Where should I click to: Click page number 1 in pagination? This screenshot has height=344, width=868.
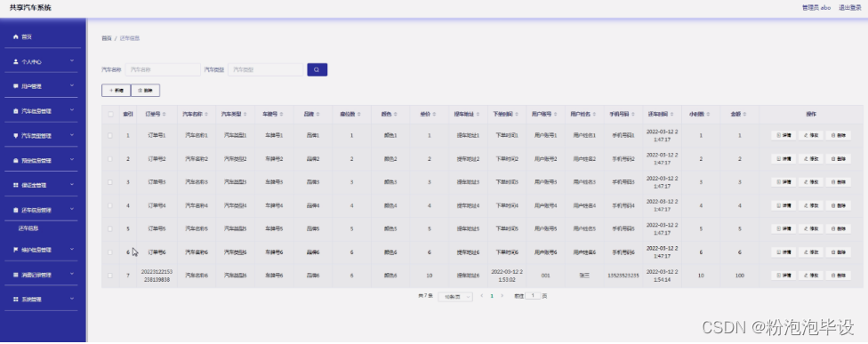pyautogui.click(x=492, y=296)
